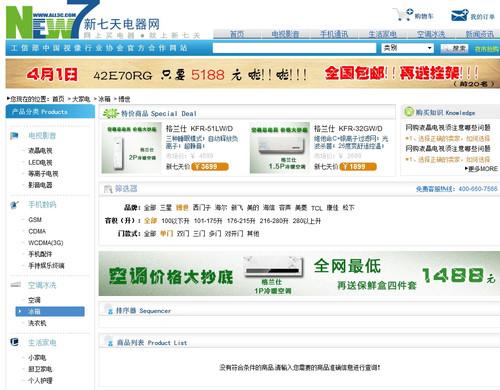Filter capacity 176-215升
Image resolution: width=500 pixels, height=390 pixels.
[241, 221]
